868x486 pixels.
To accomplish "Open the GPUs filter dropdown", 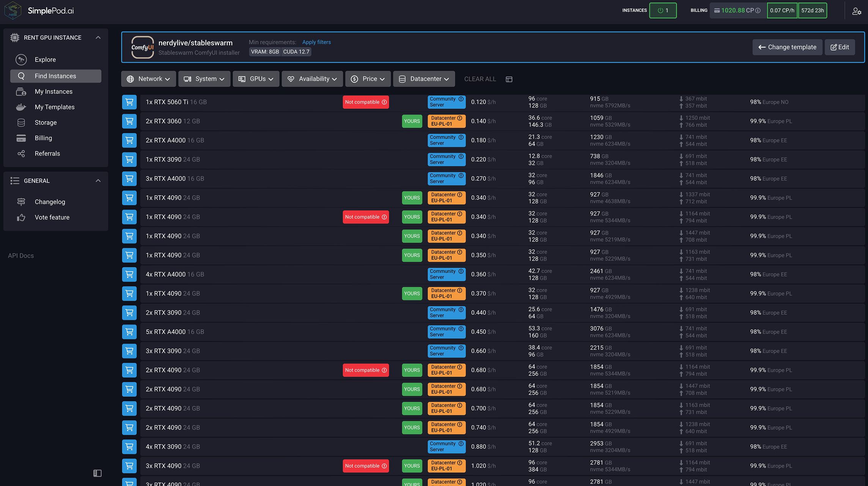I will 256,79.
